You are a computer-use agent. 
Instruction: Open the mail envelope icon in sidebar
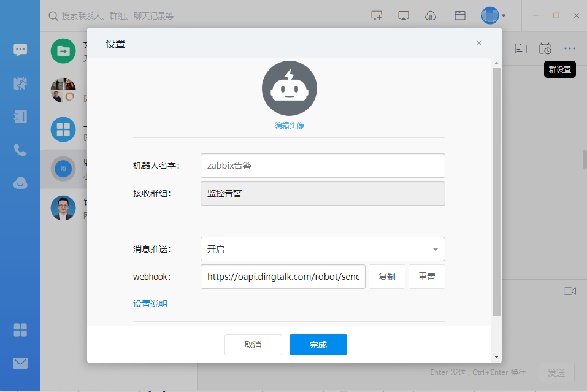20,363
